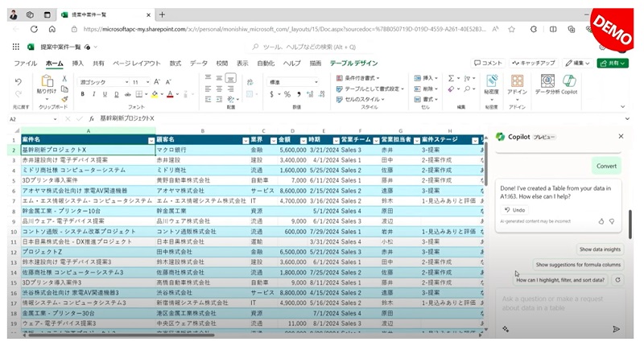644x346 pixels.
Task: Switch to the テーブルデザイン tab
Action: [x=353, y=64]
